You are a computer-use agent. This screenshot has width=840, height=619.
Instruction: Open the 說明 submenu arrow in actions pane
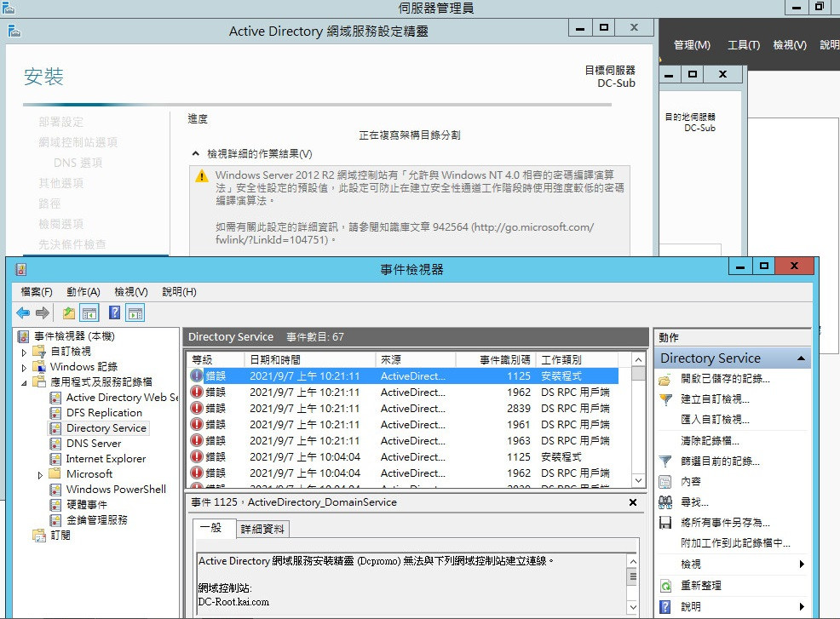[802, 607]
